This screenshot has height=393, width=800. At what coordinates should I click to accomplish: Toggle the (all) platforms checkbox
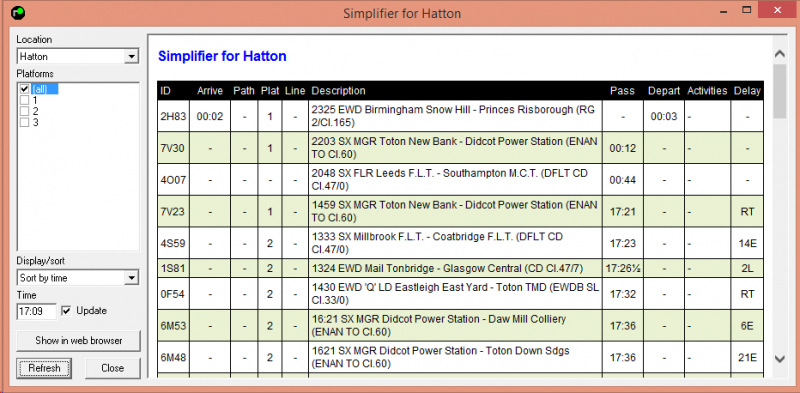(x=24, y=89)
